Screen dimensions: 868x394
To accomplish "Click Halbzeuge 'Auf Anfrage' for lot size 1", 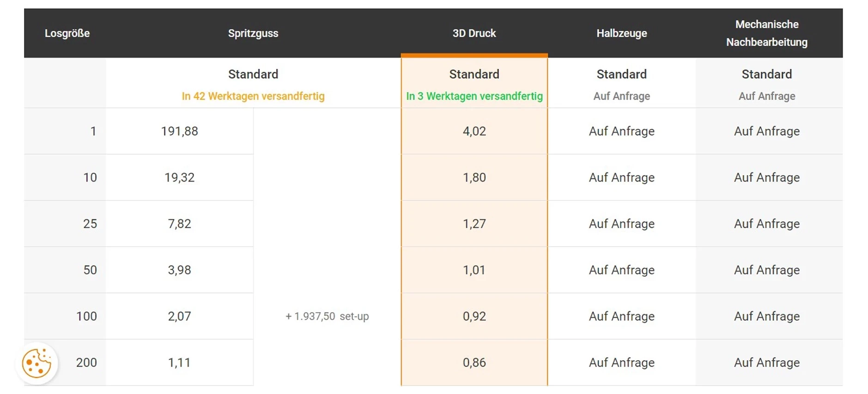I will coord(621,131).
